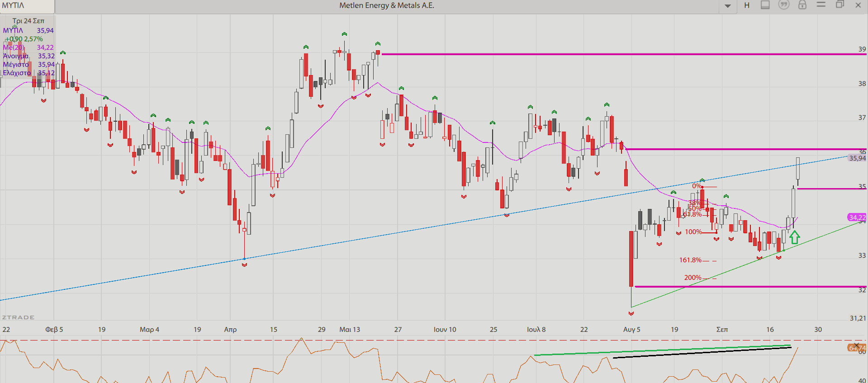
Task: Click the Ιουλ 8 date axis label
Action: coord(536,330)
